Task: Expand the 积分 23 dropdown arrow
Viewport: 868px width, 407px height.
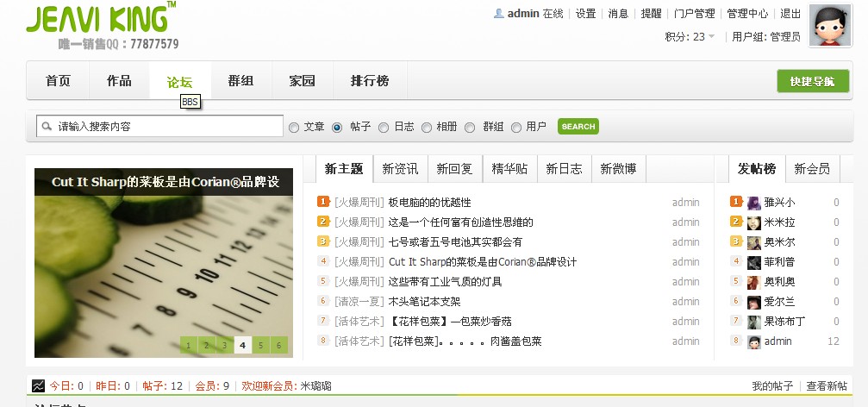Action: pyautogui.click(x=712, y=37)
